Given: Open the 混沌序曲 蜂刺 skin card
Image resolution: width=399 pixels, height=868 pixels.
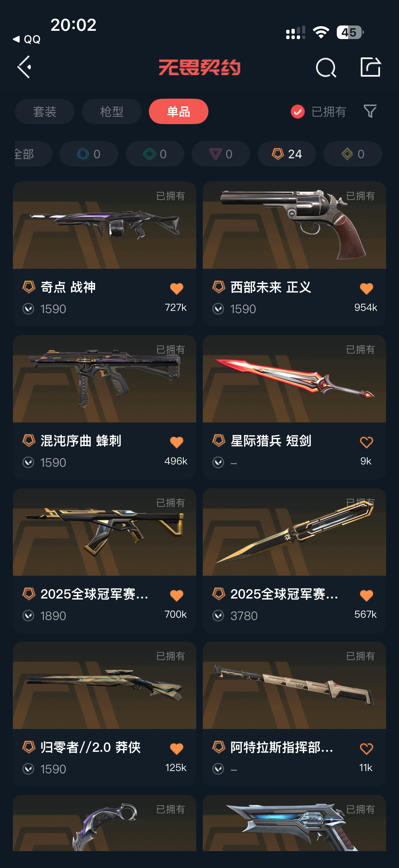Looking at the screenshot, I should tap(104, 407).
